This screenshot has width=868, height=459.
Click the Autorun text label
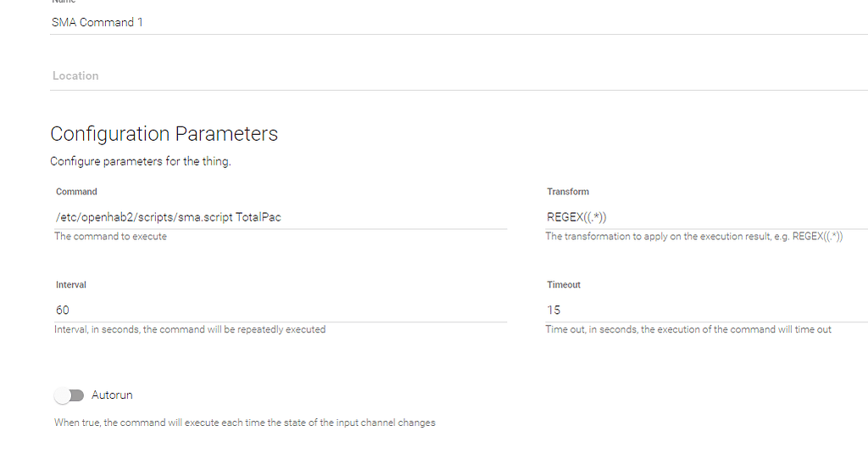tap(112, 395)
